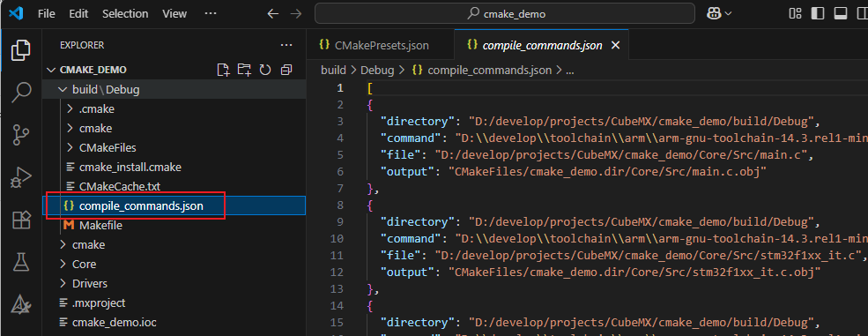Go back with the left arrow
This screenshot has height=336, width=868.
click(x=272, y=14)
